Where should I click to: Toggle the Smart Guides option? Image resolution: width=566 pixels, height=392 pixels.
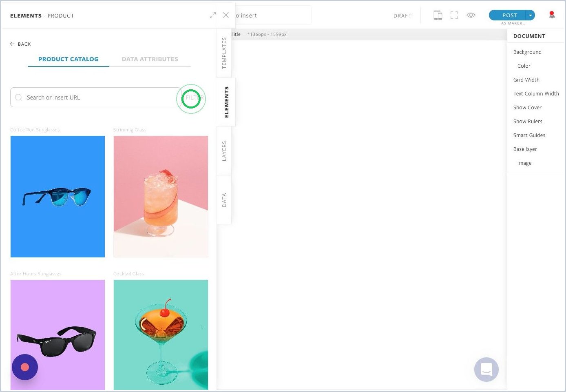[x=529, y=135]
